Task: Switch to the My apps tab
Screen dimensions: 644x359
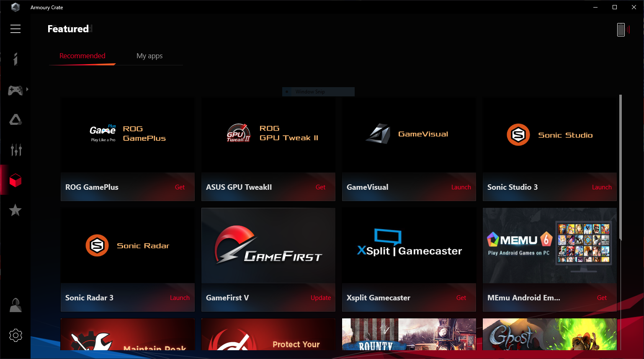Action: 149,56
